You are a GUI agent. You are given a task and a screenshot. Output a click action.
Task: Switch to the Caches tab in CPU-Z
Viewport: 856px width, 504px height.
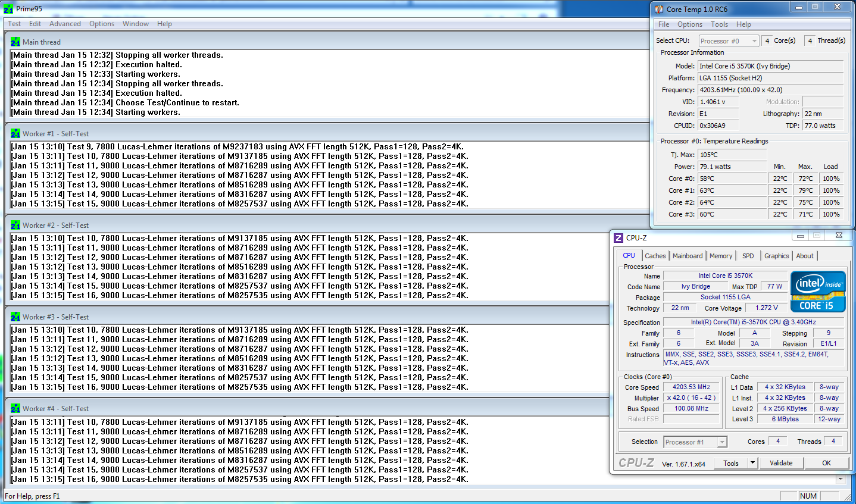655,256
